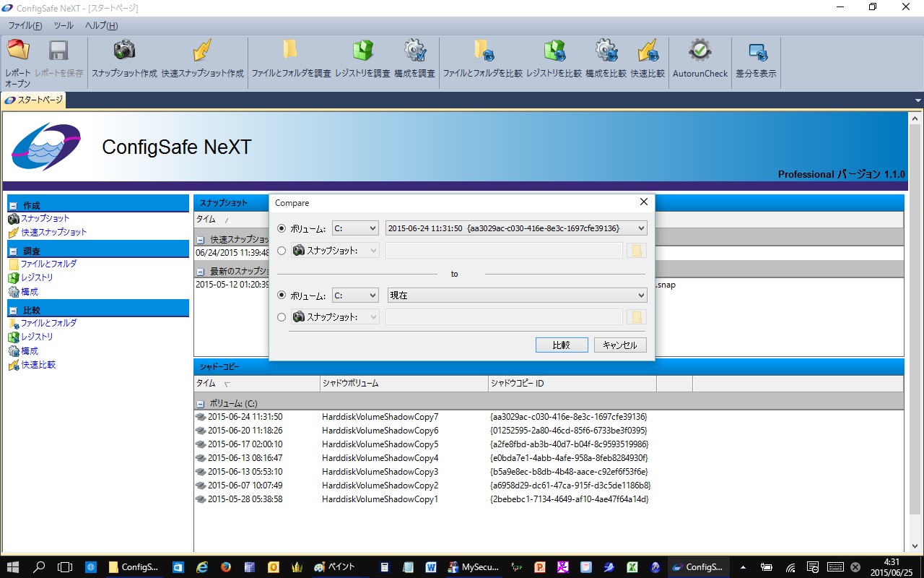This screenshot has width=924, height=578.
Task: Select the second ボリューム radio button
Action: [x=282, y=296]
